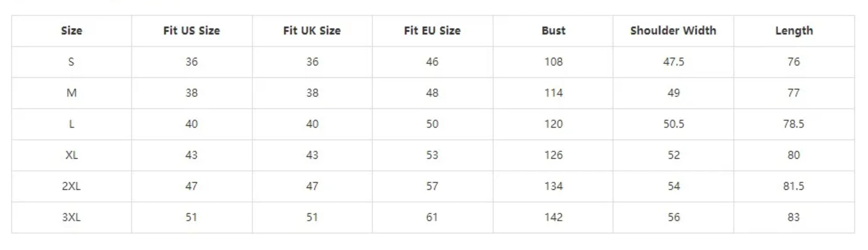
Task: Click the Fit UK Size header
Action: click(312, 31)
